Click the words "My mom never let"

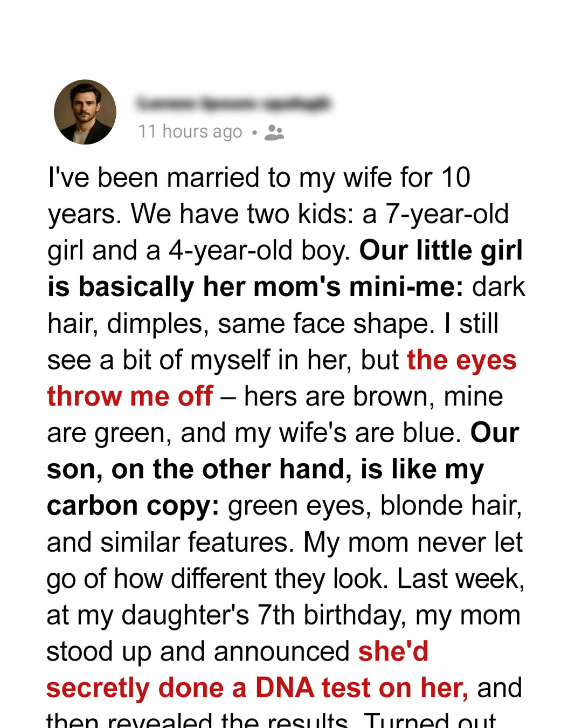point(413,542)
